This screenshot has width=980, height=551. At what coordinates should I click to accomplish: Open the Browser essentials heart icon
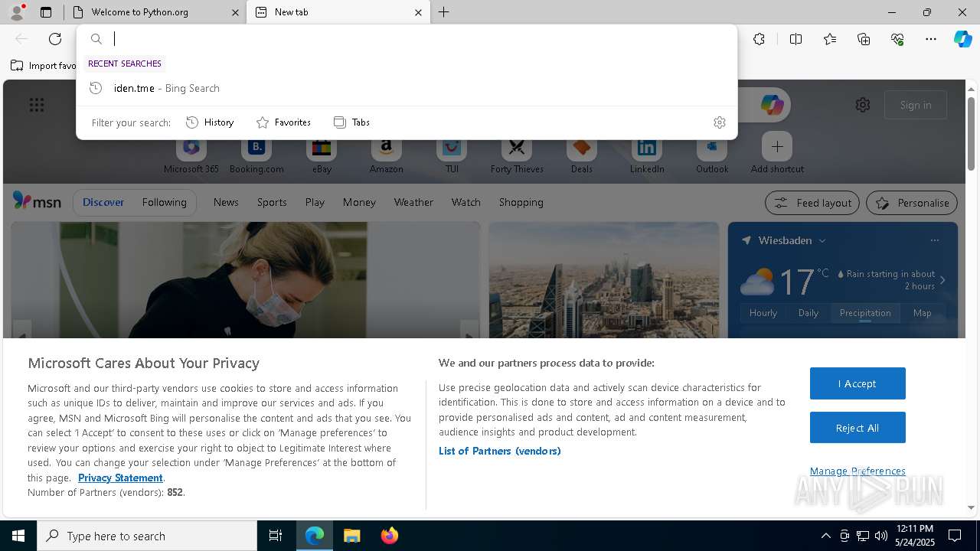point(897,39)
